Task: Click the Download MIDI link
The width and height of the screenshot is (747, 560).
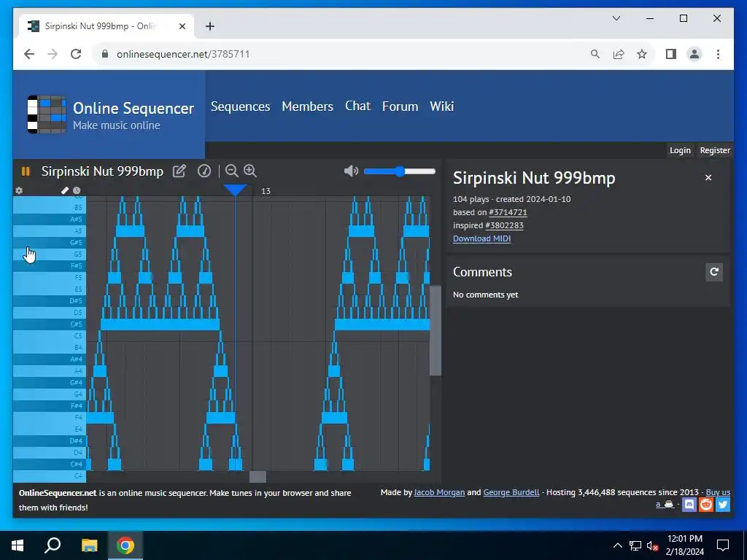Action: (481, 238)
